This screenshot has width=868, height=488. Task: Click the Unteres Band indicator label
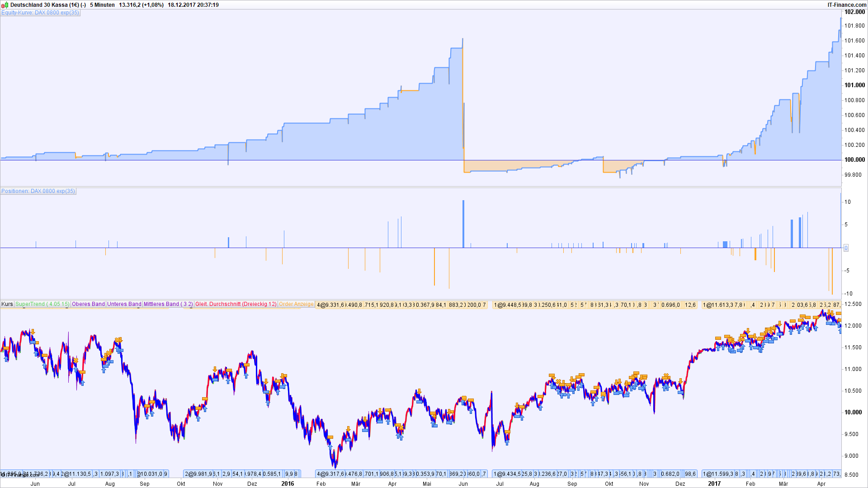coord(124,304)
